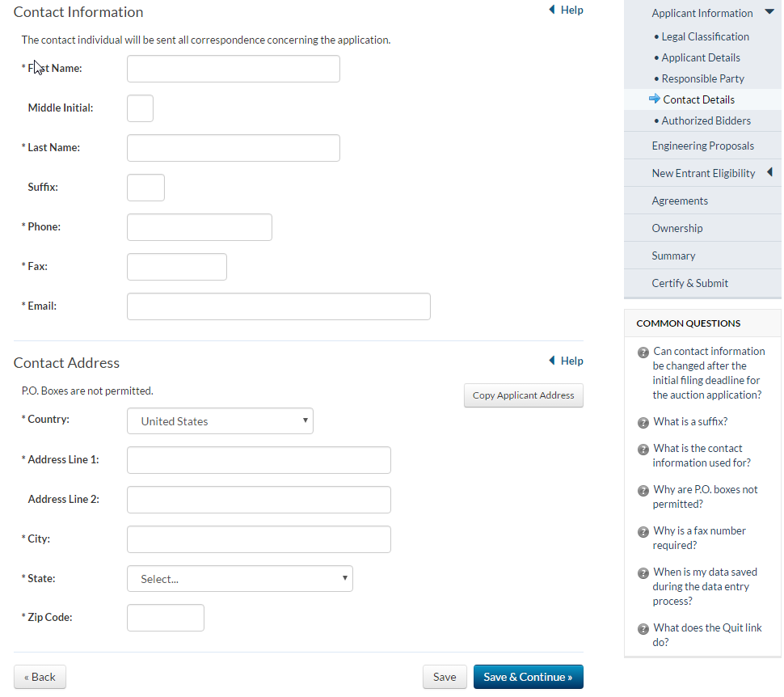This screenshot has width=784, height=697.
Task: Click the Help arrow icon beside Contact Address
Action: [552, 361]
